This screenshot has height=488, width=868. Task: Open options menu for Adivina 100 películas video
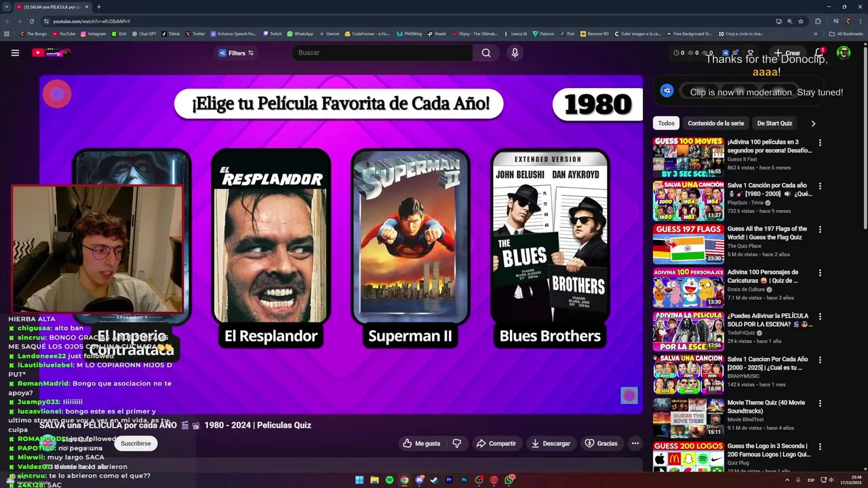[x=820, y=143]
